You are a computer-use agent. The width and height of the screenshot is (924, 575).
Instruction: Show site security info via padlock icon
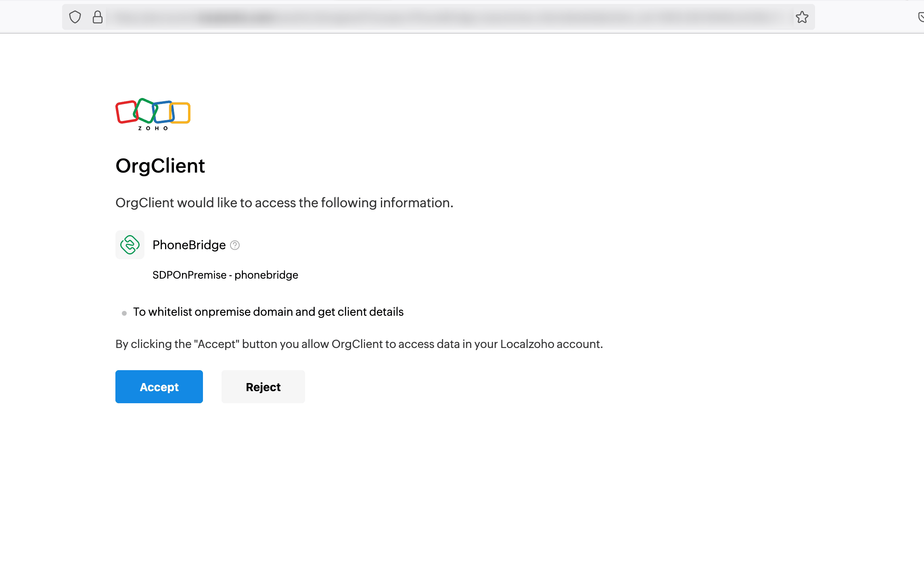click(98, 17)
